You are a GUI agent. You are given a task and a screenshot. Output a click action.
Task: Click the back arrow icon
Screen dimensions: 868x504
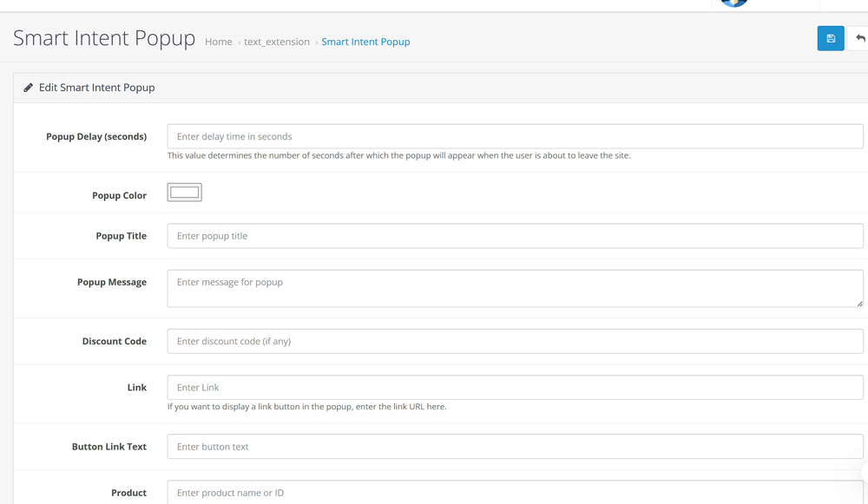[859, 38]
